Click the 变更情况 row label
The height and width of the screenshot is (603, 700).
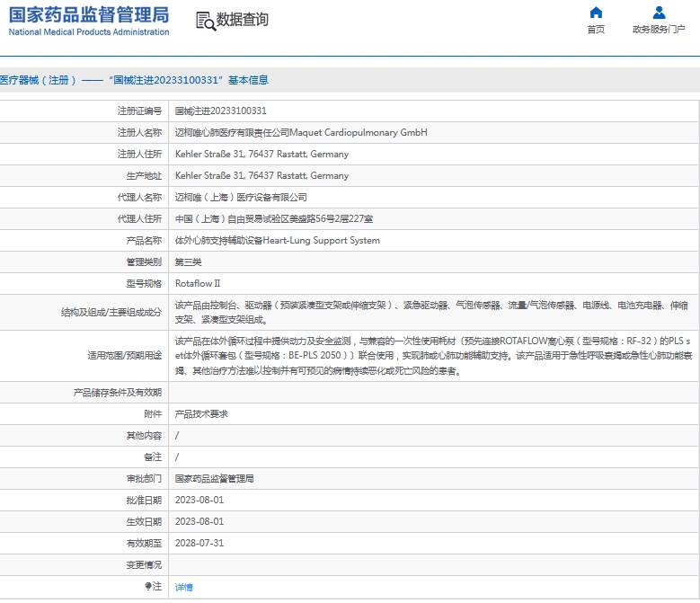[144, 565]
